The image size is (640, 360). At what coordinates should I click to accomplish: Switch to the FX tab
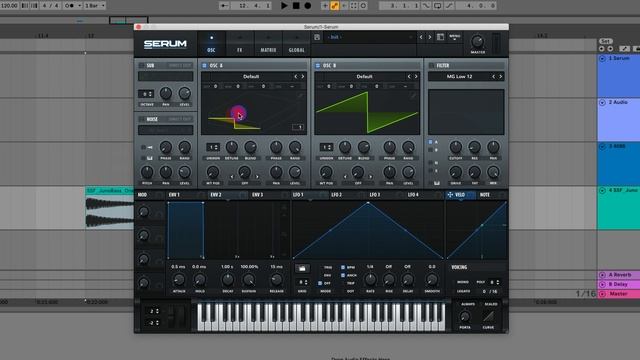coord(240,44)
